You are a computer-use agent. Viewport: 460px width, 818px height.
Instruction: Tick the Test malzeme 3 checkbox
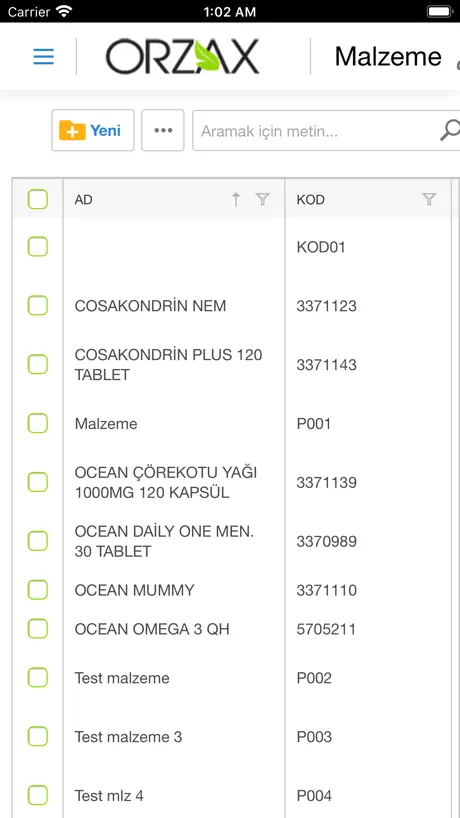[38, 737]
